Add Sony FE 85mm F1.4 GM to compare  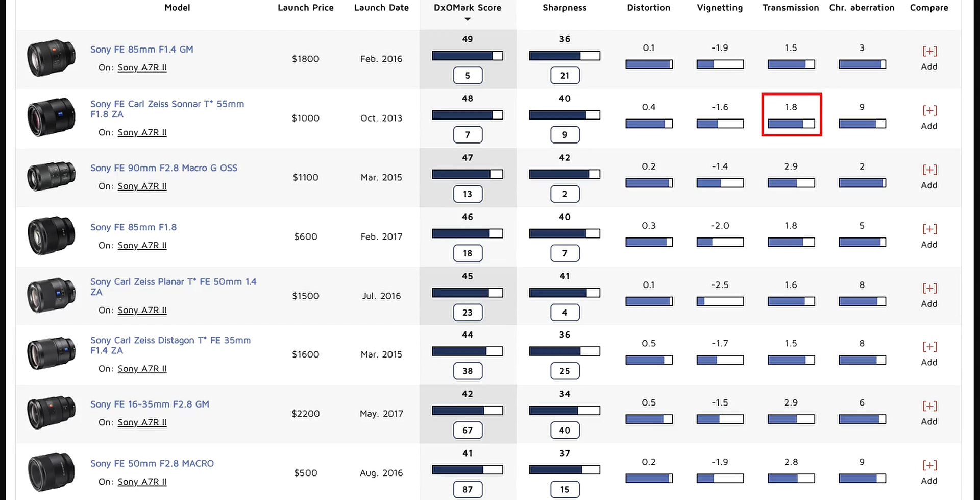click(929, 52)
